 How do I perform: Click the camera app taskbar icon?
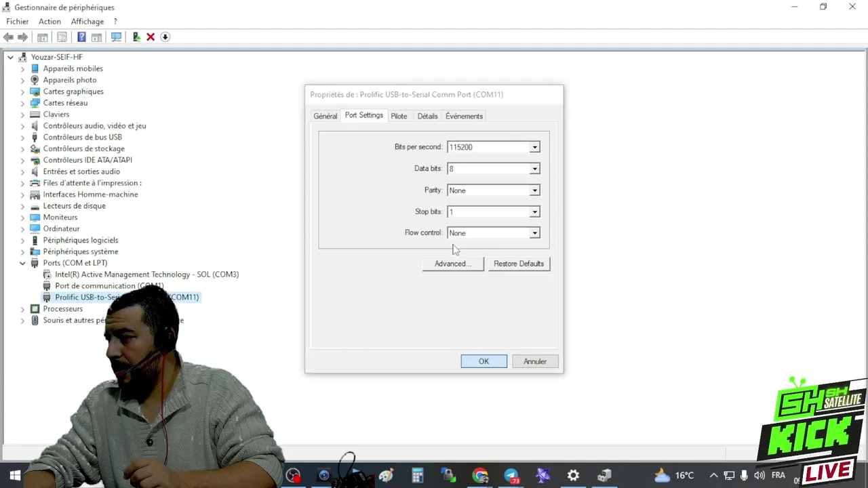tap(323, 476)
